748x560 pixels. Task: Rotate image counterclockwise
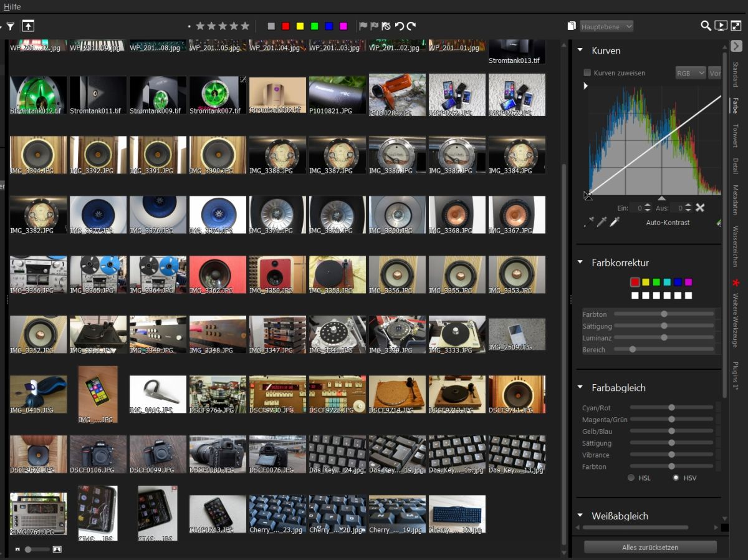(x=399, y=26)
